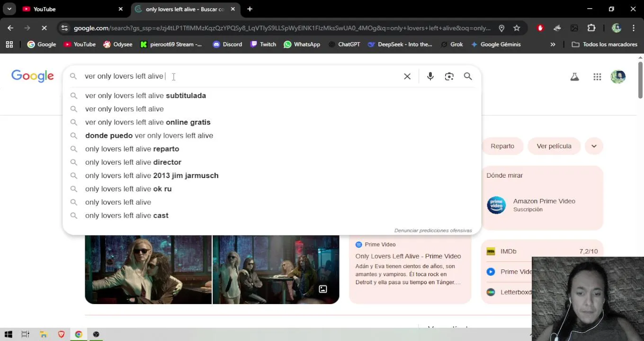Viewport: 644px width, 341px height.
Task: Open pieroot69 Stream bookmark
Action: (x=171, y=44)
